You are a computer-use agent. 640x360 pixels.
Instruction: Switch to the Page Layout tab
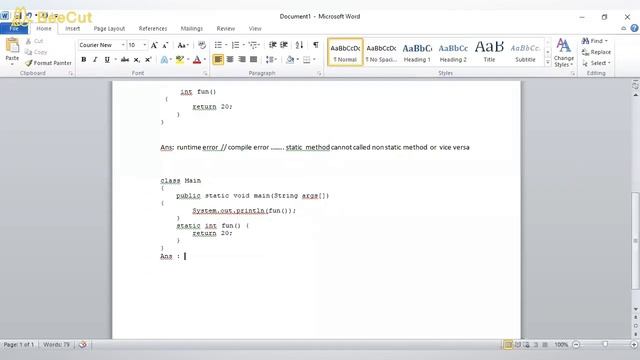tap(109, 29)
